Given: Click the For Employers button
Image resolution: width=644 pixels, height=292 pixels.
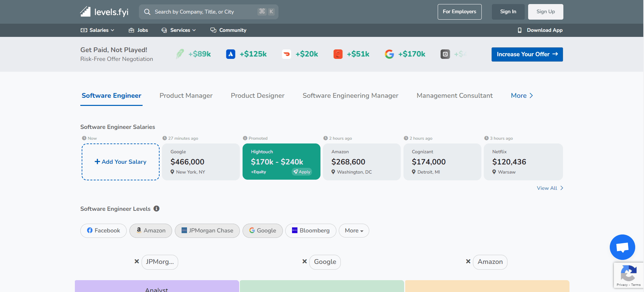Looking at the screenshot, I should tap(460, 12).
